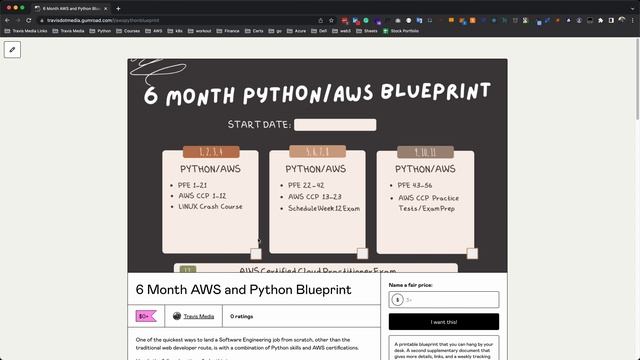Click the Travis Media avatar icon

(177, 316)
